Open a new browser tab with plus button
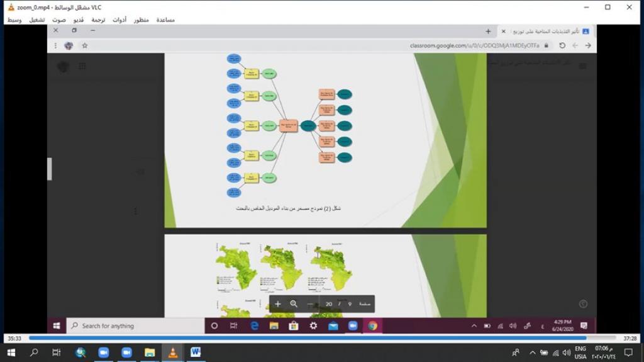Image resolution: width=644 pixels, height=362 pixels. [x=488, y=31]
